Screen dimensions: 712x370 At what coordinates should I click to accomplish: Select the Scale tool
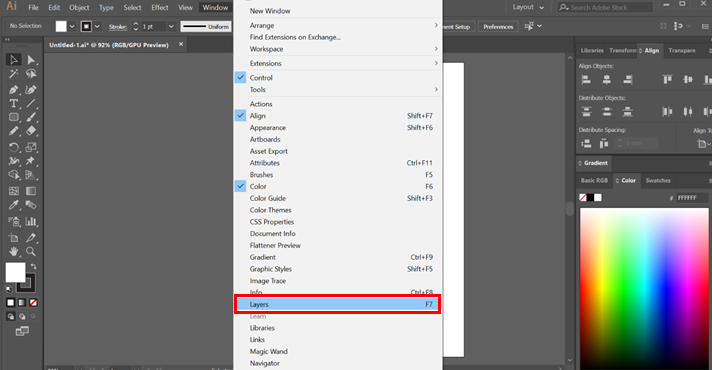pos(31,147)
